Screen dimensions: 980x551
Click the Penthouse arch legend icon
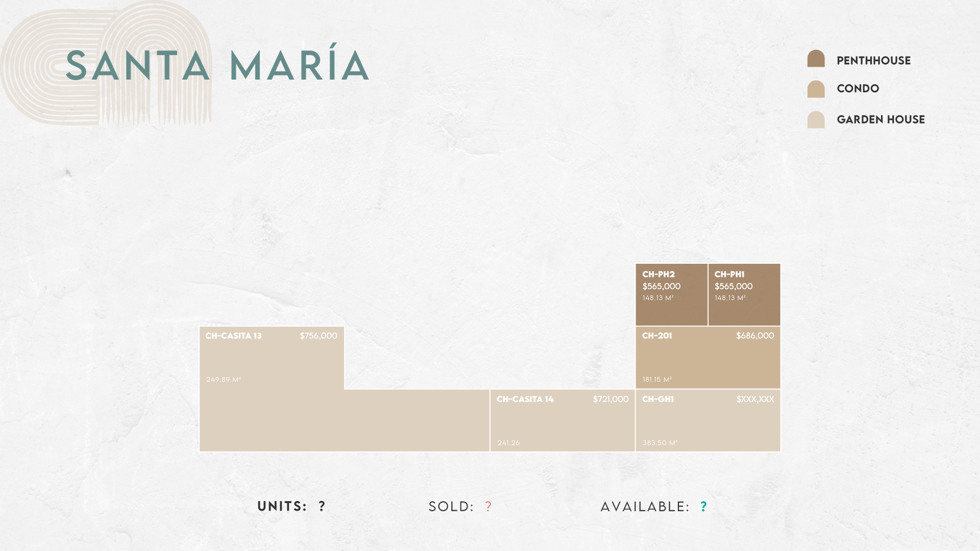pos(816,59)
